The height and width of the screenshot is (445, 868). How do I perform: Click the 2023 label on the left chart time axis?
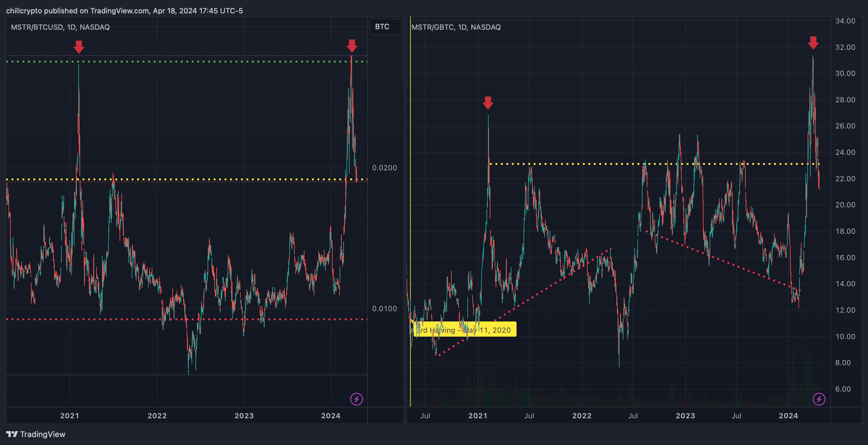244,416
